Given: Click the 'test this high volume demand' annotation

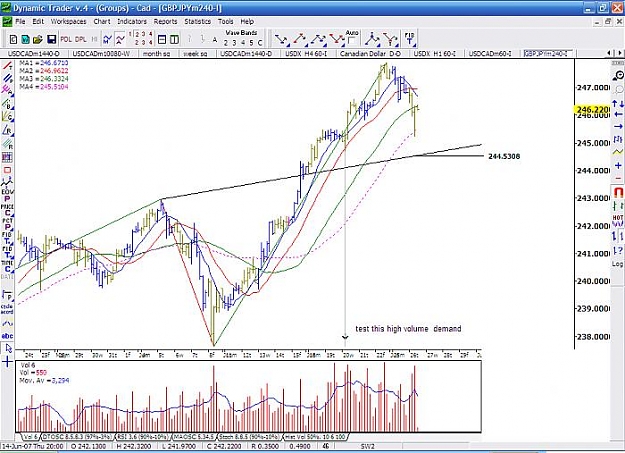Looking at the screenshot, I should click(408, 329).
